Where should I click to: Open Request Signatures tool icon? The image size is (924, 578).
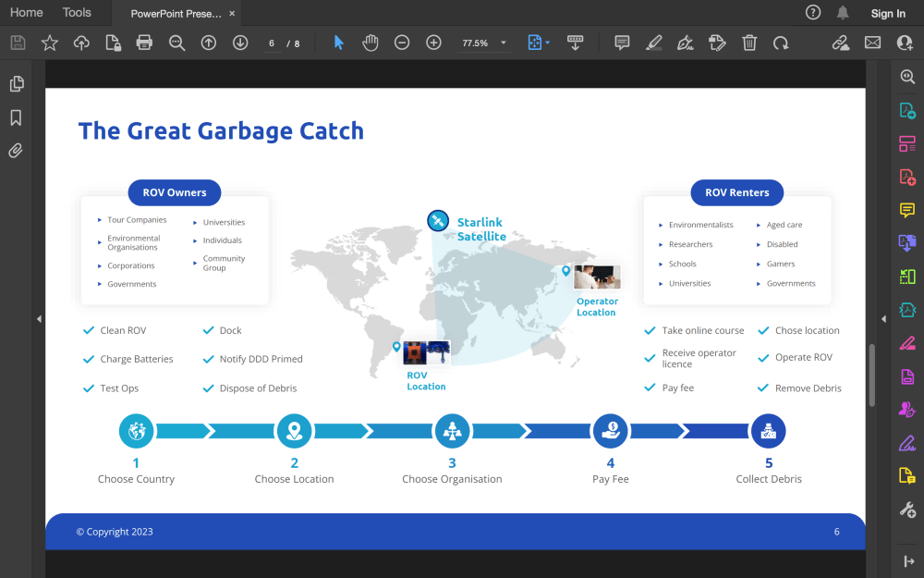click(907, 410)
